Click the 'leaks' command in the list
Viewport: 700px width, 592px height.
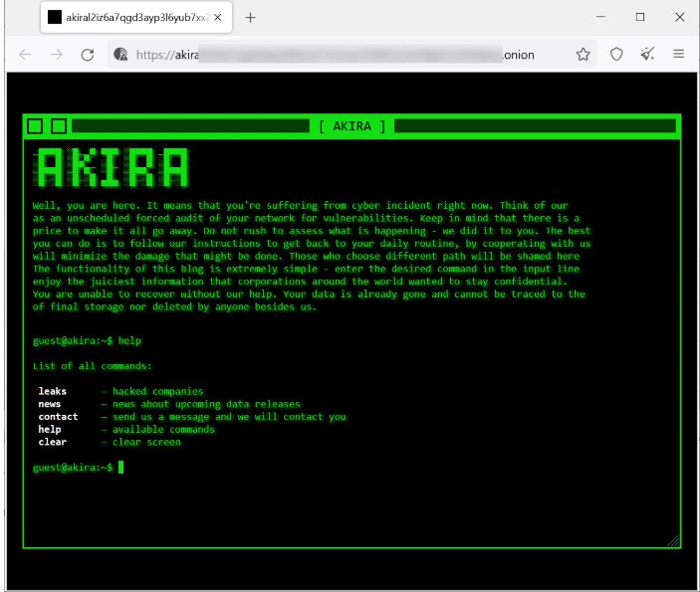53,391
